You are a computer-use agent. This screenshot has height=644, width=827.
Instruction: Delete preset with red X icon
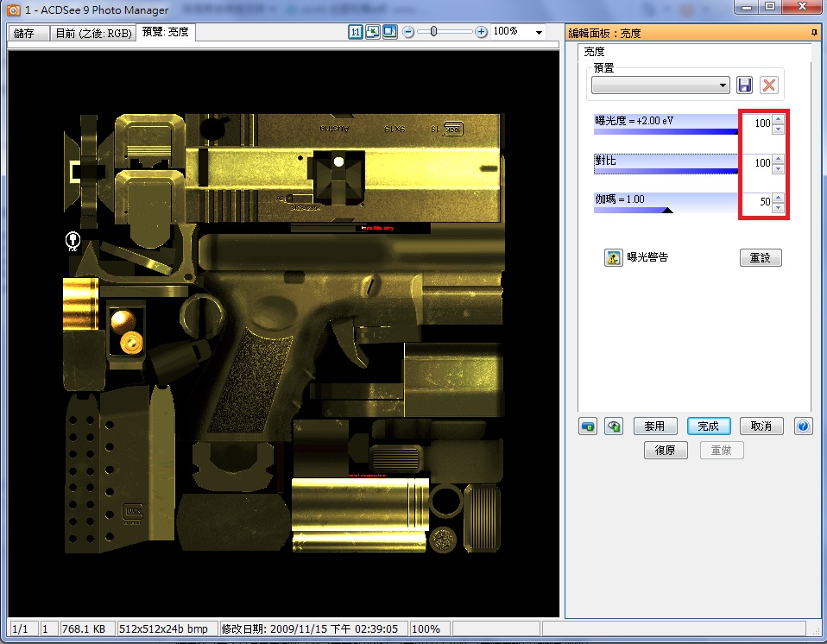769,85
